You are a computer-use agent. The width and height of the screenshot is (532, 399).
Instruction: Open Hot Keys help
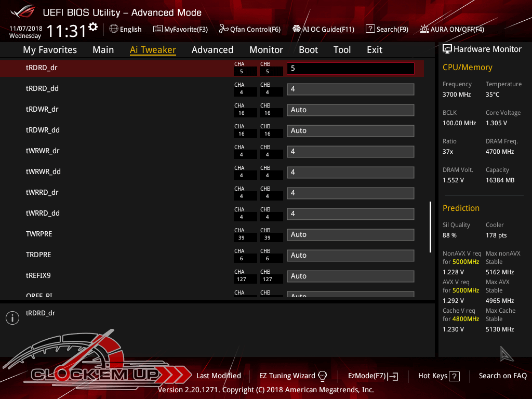click(438, 376)
